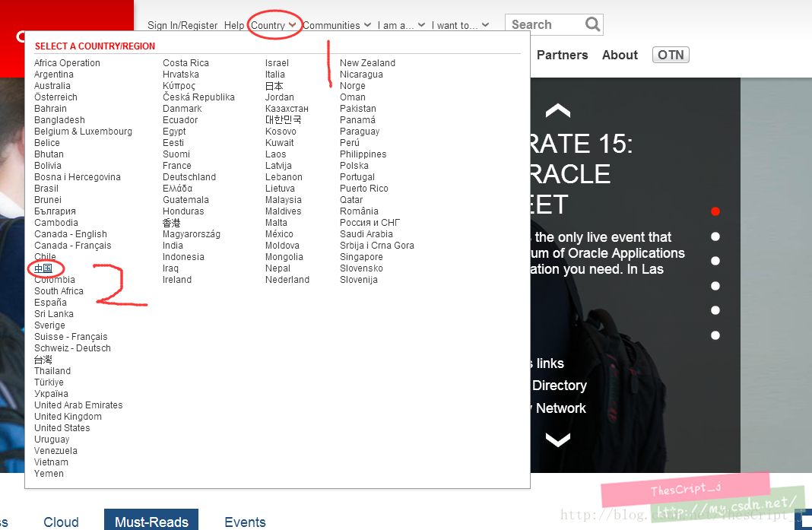This screenshot has height=530, width=812.
Task: Select Suisse - Français
Action: (x=71, y=337)
